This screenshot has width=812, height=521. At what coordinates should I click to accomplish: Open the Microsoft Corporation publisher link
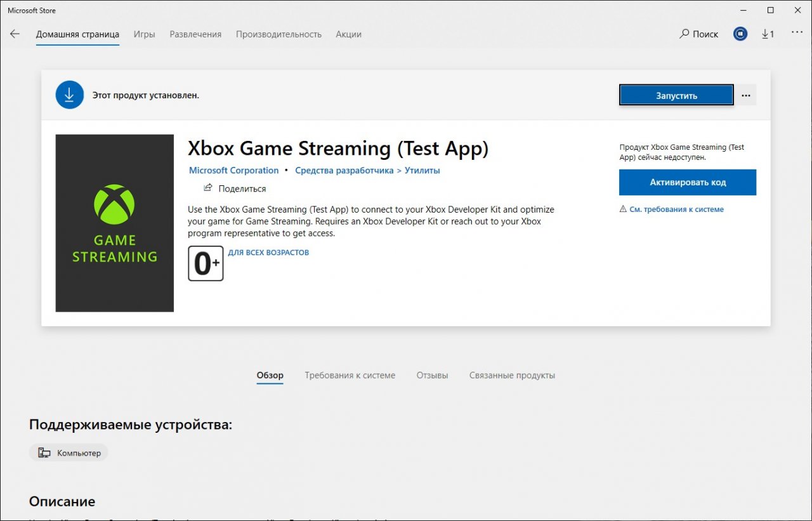(234, 170)
